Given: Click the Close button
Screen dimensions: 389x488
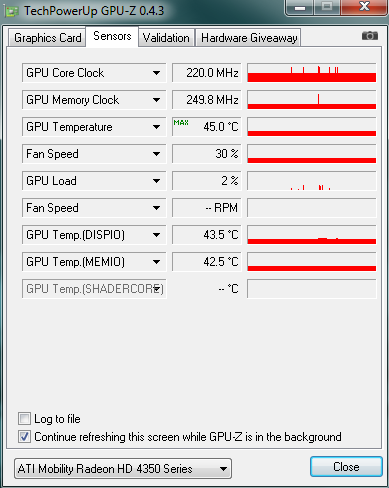Looking at the screenshot, I should 346,467.
